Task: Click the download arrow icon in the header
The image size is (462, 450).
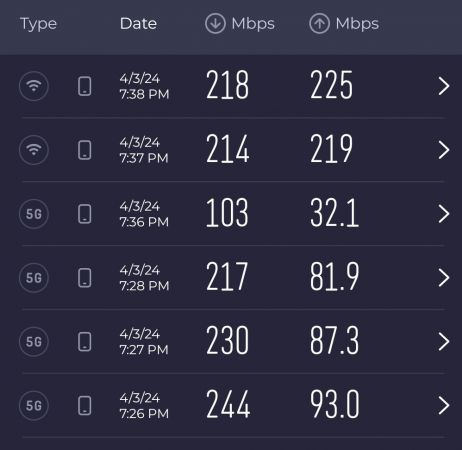Action: [215, 24]
